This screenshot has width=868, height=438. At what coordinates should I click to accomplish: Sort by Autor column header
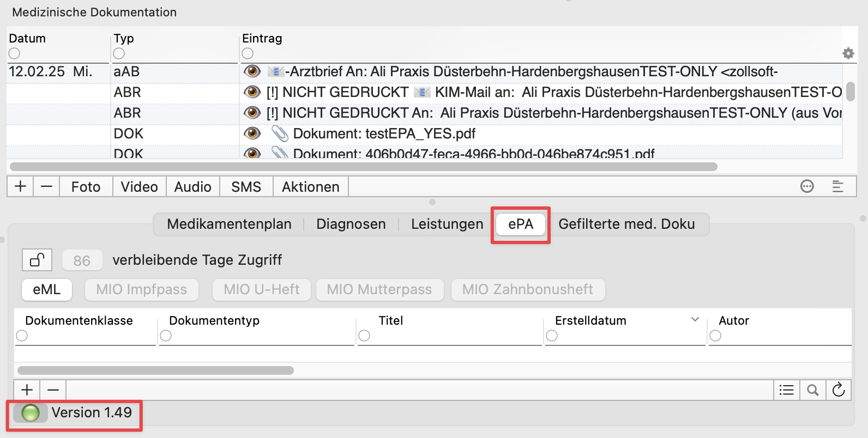coord(734,320)
